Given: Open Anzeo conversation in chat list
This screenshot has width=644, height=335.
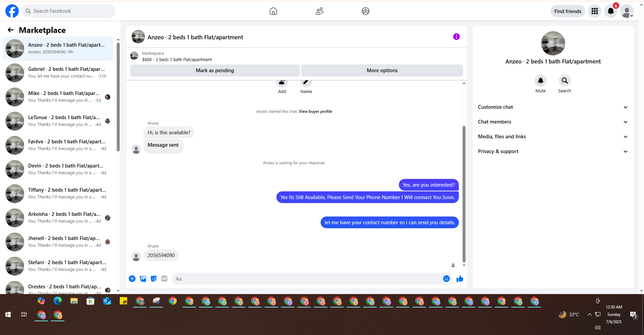Looking at the screenshot, I should (x=58, y=49).
